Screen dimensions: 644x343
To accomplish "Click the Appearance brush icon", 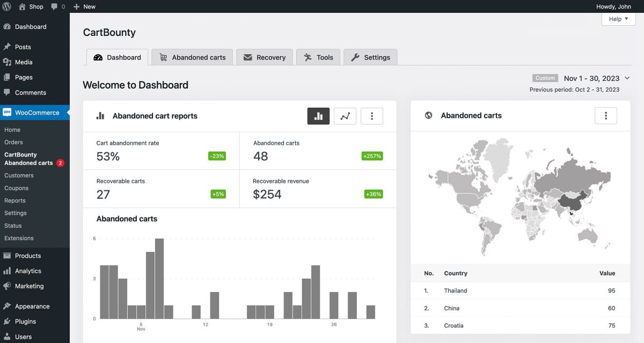I will click(7, 307).
